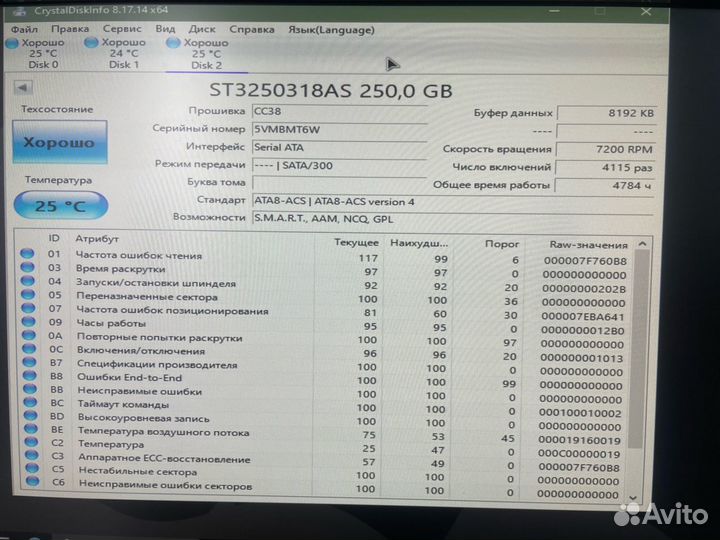Click the Прошивка field CC38
This screenshot has width=720, height=540.
339,111
